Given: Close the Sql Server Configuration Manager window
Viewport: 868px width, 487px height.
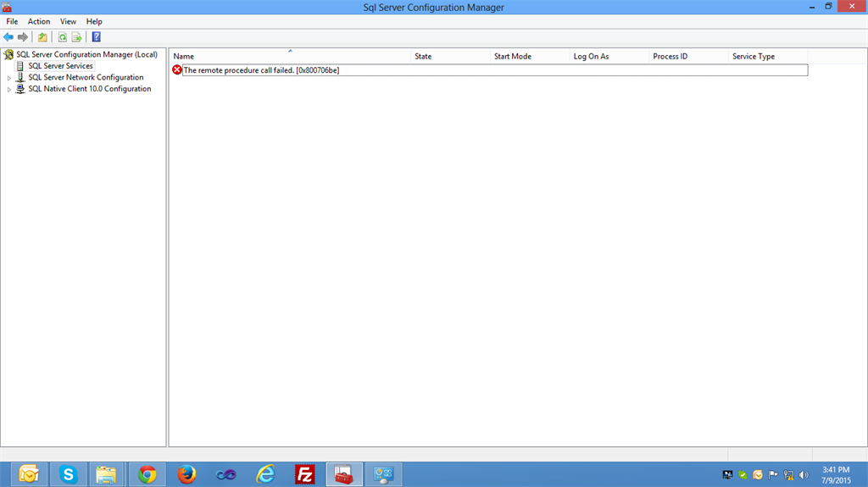Looking at the screenshot, I should pos(852,7).
